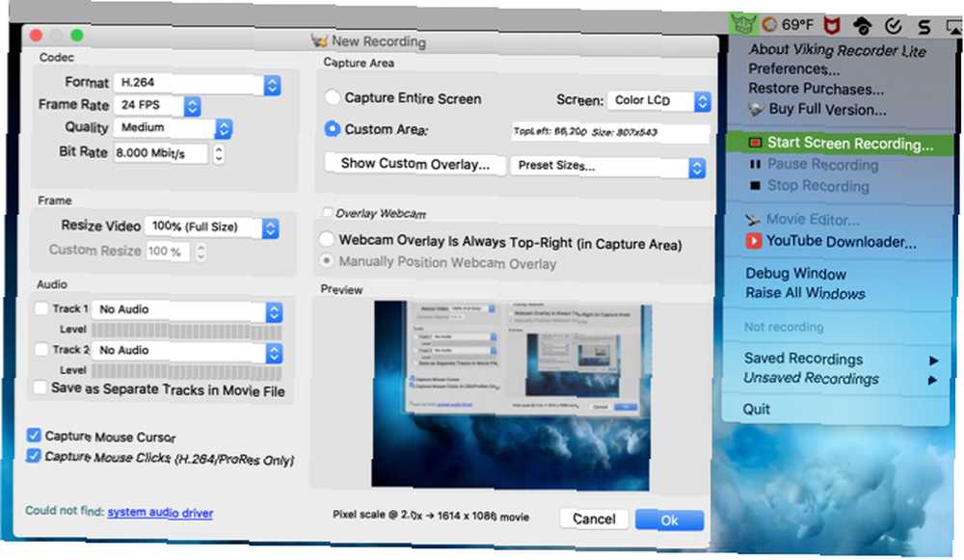Screen dimensions: 964x560
Task: Click the capture preview thumbnail
Action: [512, 395]
